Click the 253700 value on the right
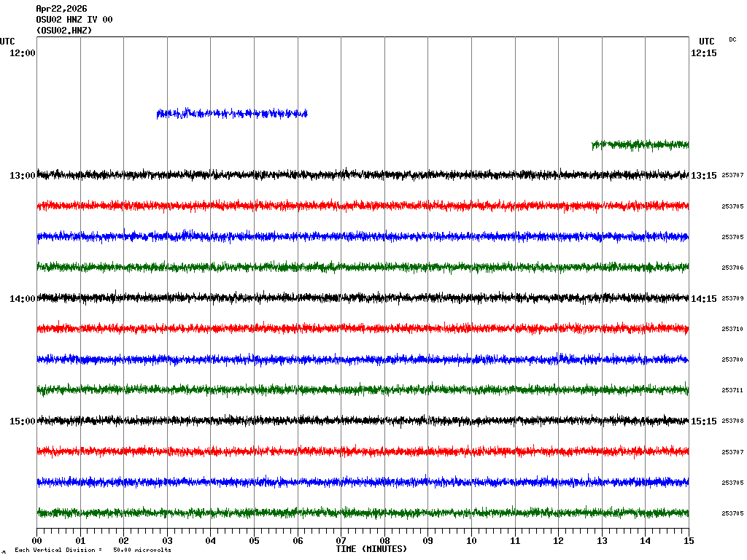 [x=732, y=360]
